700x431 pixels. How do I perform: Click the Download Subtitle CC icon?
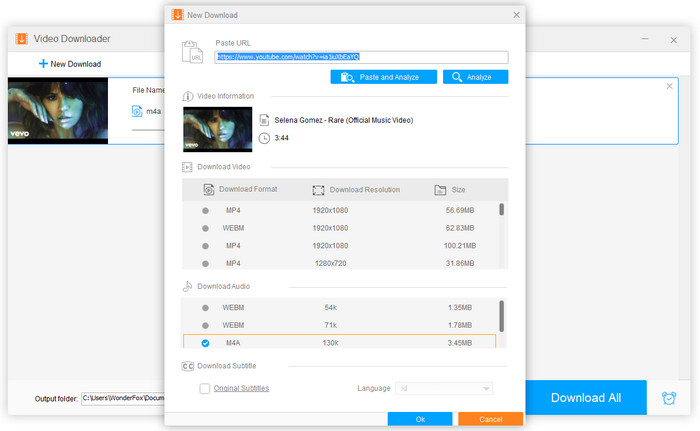pos(188,366)
